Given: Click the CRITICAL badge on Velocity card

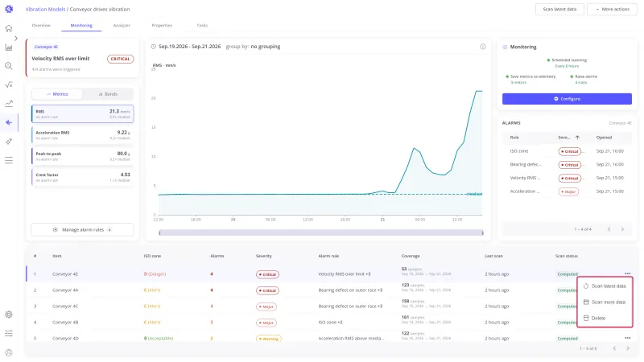Looking at the screenshot, I should [x=120, y=59].
